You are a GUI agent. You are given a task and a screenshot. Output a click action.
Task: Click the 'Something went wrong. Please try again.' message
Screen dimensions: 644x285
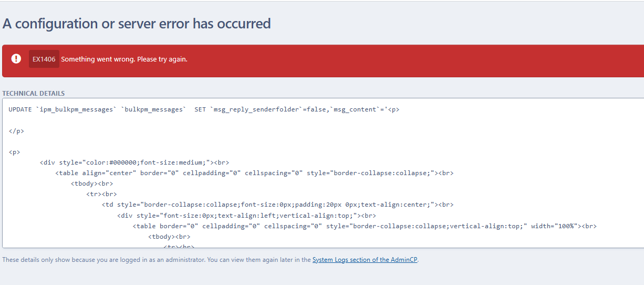click(x=124, y=59)
